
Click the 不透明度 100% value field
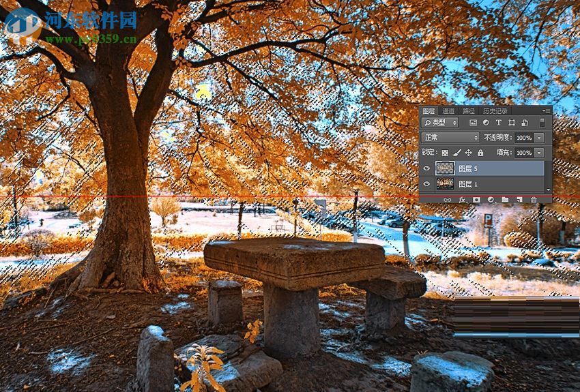click(524, 138)
